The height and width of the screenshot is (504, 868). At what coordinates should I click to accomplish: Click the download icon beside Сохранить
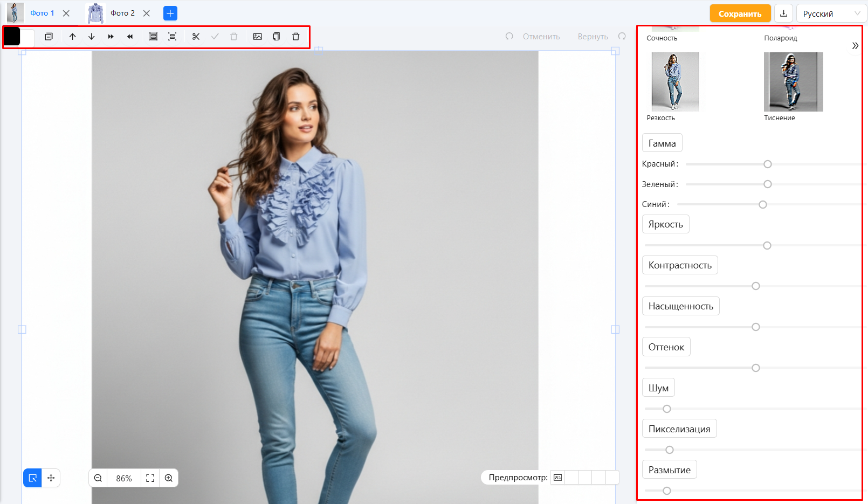(x=783, y=13)
